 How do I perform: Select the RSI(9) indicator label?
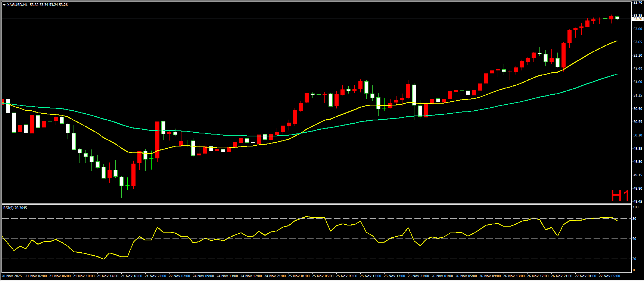point(15,208)
